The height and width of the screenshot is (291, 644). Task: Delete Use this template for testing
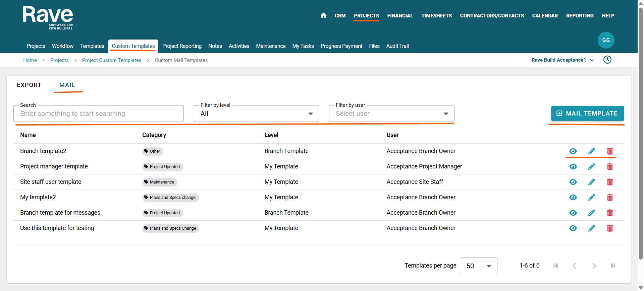pyautogui.click(x=610, y=228)
